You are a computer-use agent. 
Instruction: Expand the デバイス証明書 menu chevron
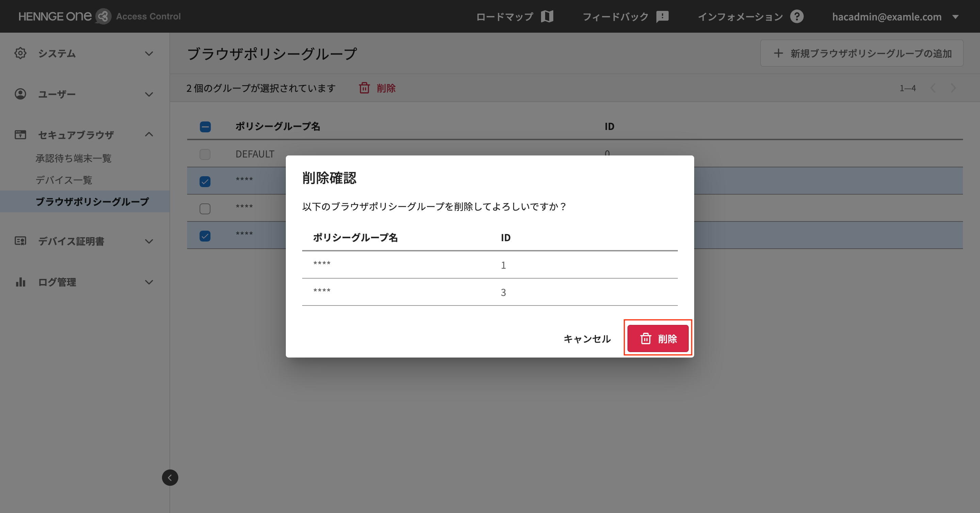coord(149,242)
